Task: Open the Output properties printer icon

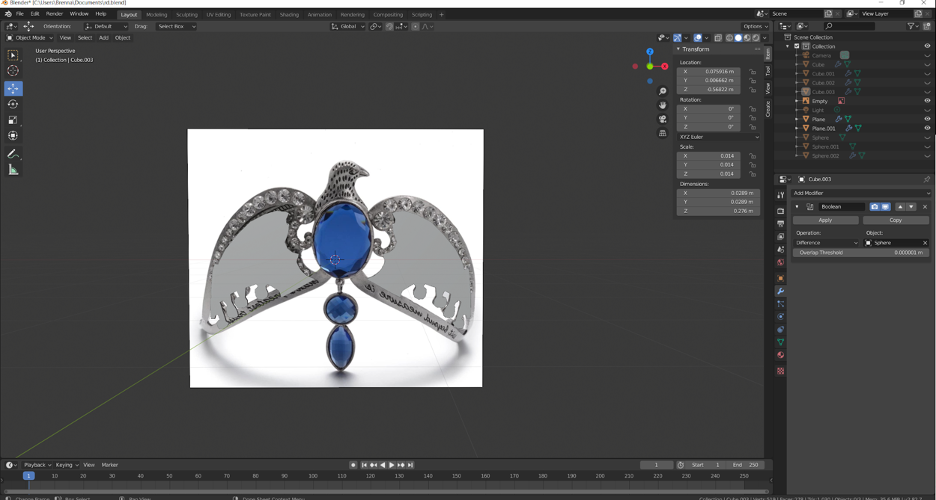Action: click(780, 224)
